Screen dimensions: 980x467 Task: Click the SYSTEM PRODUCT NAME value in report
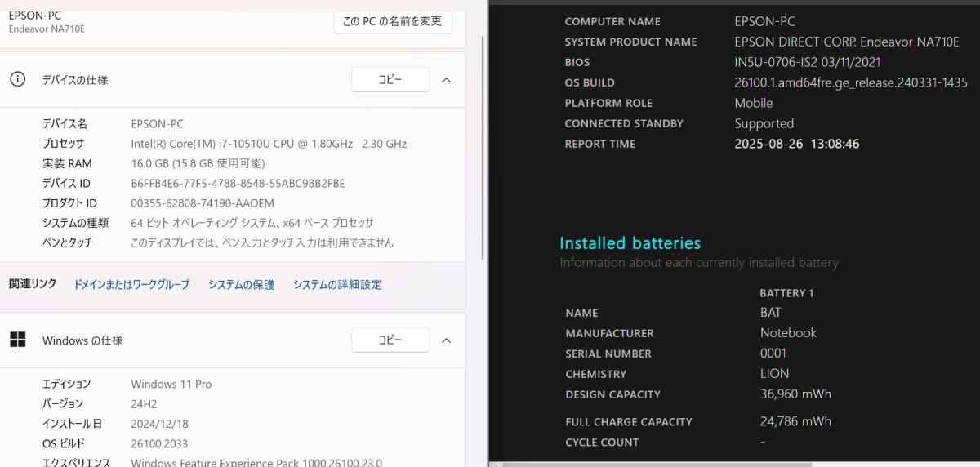tap(846, 42)
